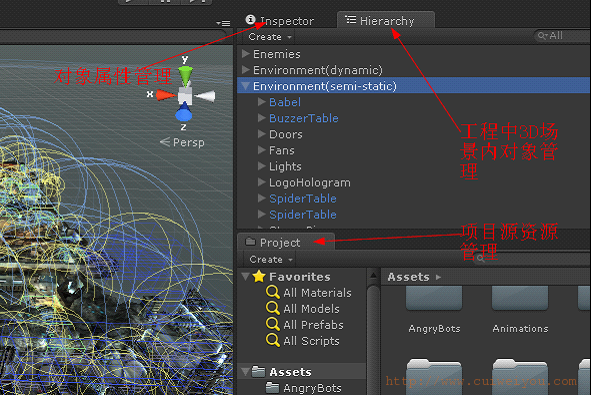Select Lights in the hierarchy
This screenshot has height=395, width=591.
tap(285, 167)
